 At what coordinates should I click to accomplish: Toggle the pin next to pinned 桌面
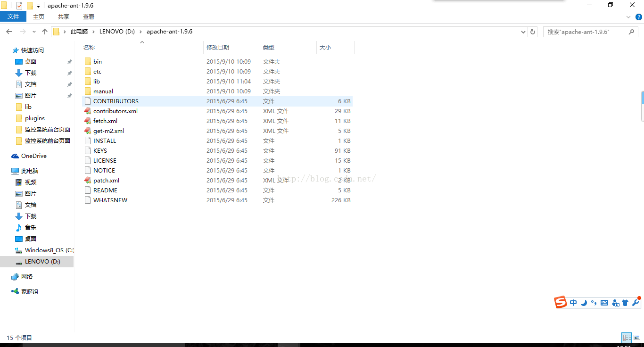click(70, 62)
